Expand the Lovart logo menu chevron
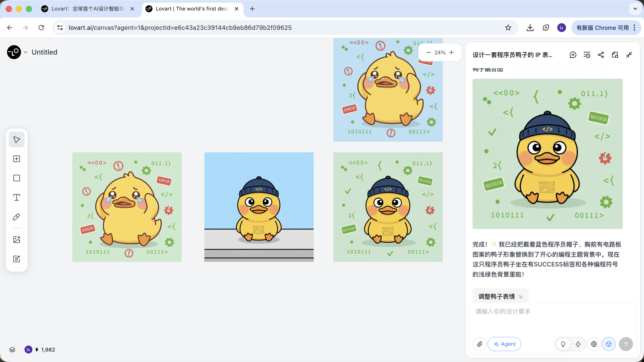The image size is (644, 362). click(25, 52)
